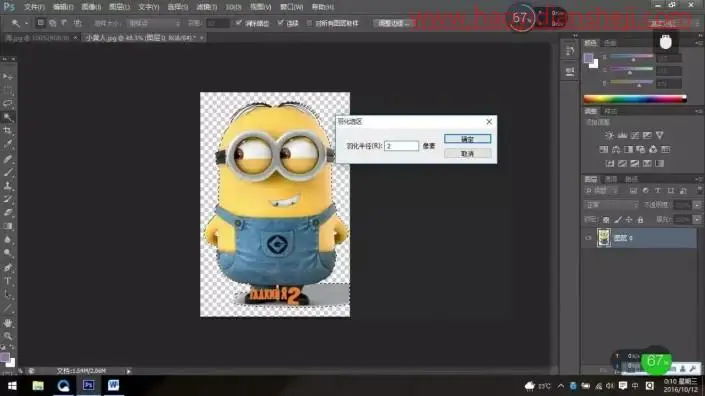Select the Horizontal Type tool
The height and width of the screenshot is (396, 705).
coord(8,281)
